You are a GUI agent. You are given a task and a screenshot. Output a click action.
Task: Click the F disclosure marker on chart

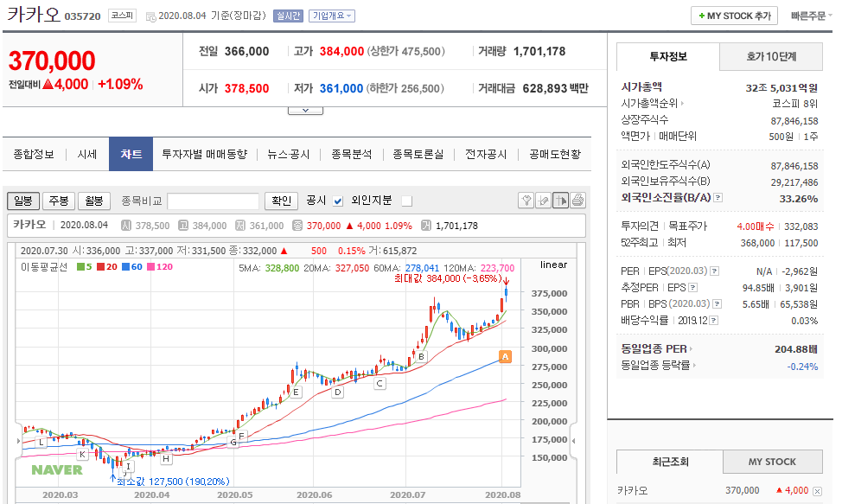coord(242,436)
